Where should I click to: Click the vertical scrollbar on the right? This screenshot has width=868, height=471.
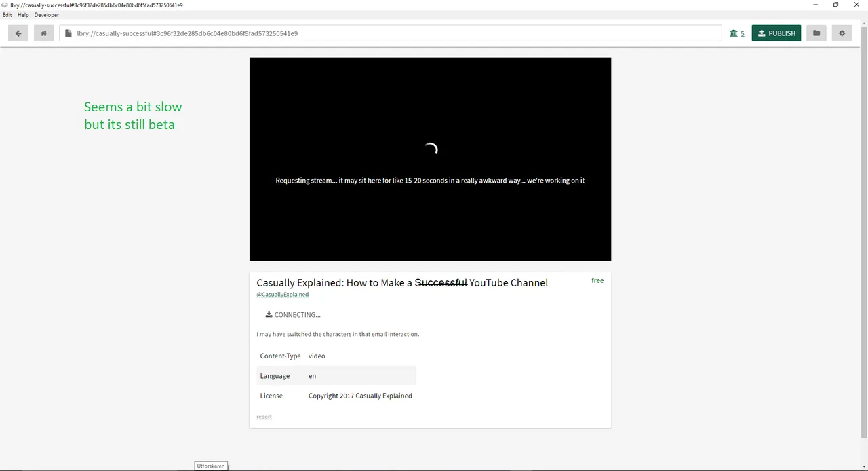(863, 231)
